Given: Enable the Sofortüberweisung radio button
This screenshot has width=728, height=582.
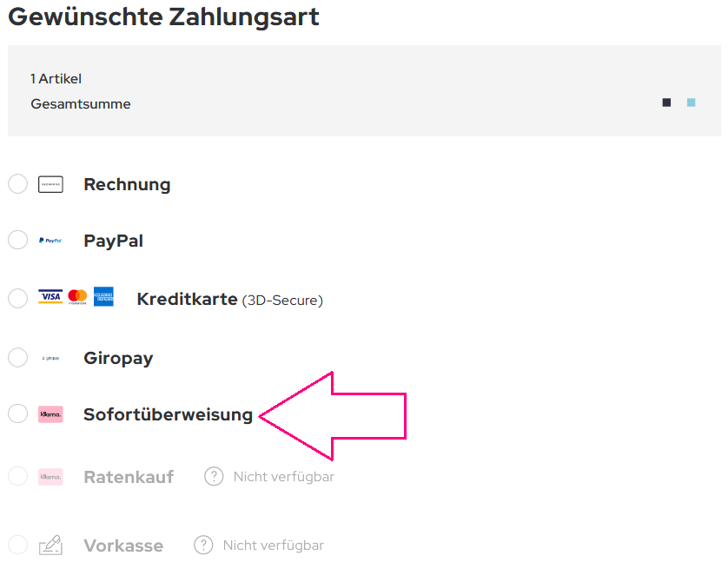Looking at the screenshot, I should tap(17, 414).
